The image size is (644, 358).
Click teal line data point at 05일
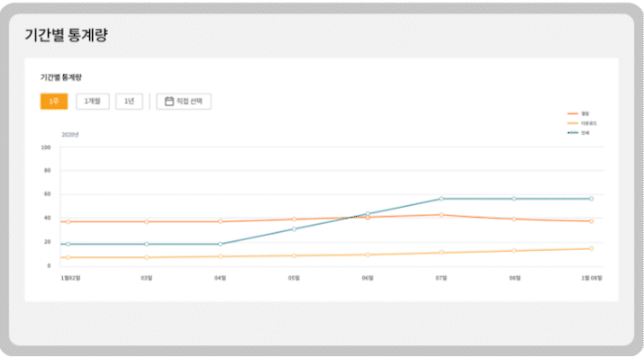pyautogui.click(x=294, y=229)
